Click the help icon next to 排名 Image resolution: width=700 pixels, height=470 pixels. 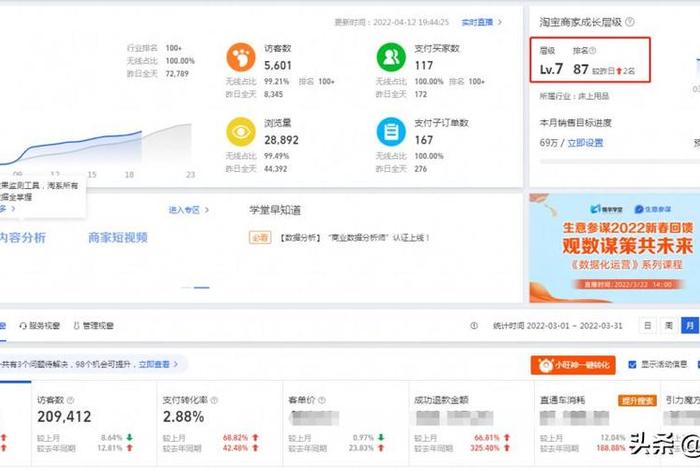(x=592, y=51)
